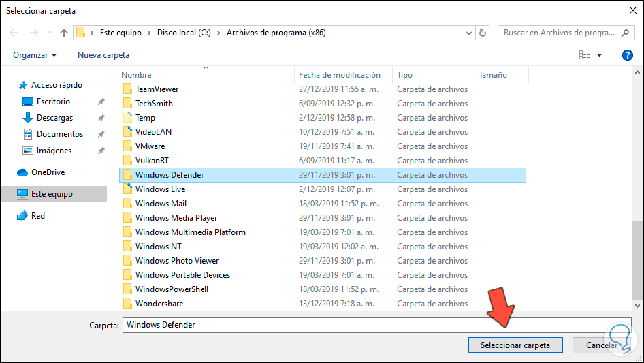Viewport: 644px width, 363px height.
Task: Select the Temp folder icon
Action: click(x=128, y=118)
